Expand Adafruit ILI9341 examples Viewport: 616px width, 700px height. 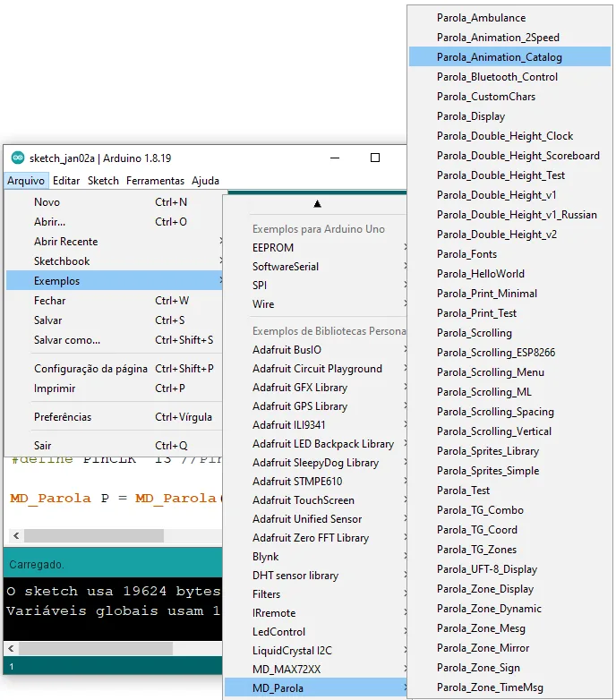(315, 425)
